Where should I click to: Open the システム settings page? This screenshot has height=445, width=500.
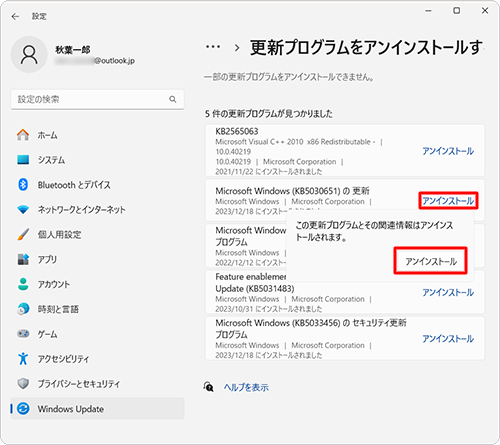[97, 160]
